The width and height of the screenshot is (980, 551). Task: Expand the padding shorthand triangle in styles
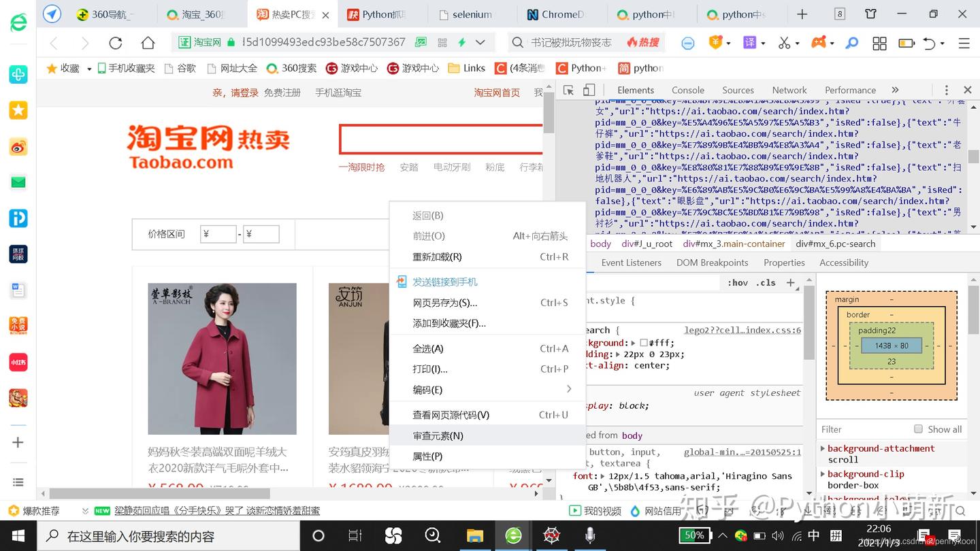(619, 354)
